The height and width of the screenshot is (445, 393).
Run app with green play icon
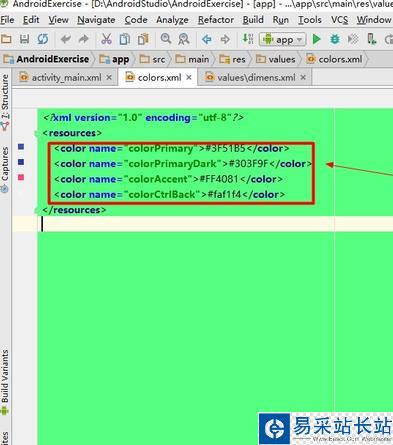point(317,39)
